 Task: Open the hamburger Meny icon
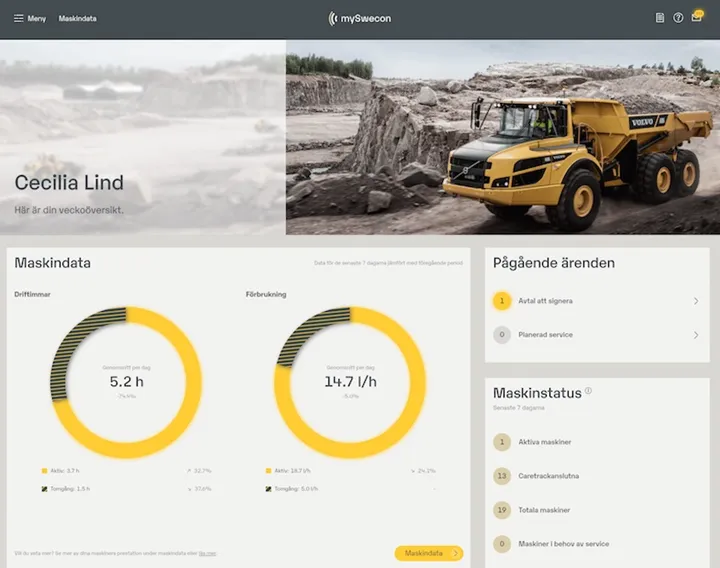coord(18,18)
